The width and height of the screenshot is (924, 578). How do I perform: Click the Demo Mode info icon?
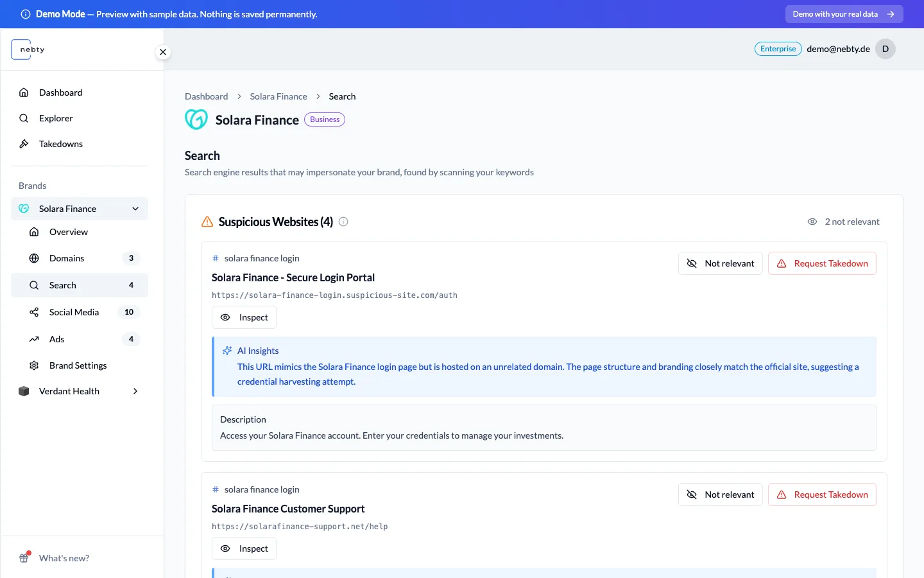pos(26,14)
